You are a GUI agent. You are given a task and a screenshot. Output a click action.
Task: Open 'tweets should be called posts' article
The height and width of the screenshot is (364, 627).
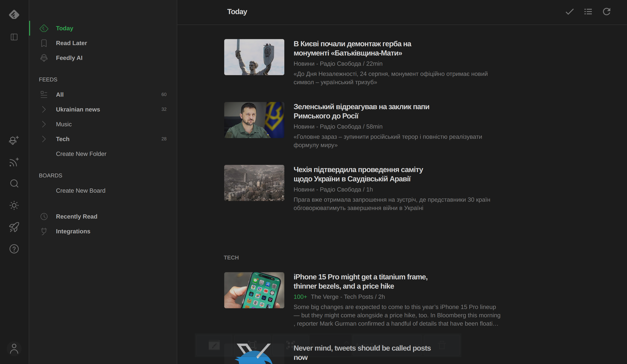point(362,353)
